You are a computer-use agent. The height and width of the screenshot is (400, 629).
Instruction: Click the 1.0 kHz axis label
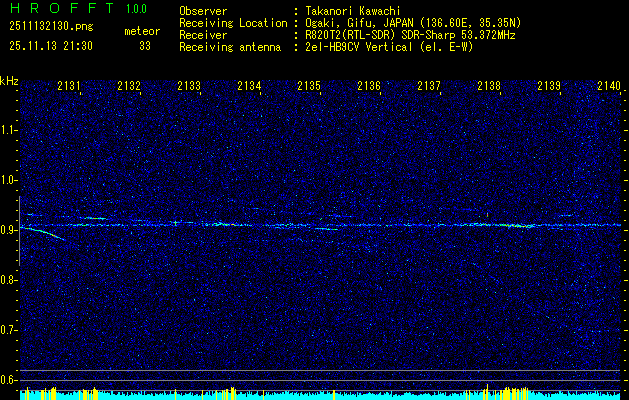coord(8,180)
